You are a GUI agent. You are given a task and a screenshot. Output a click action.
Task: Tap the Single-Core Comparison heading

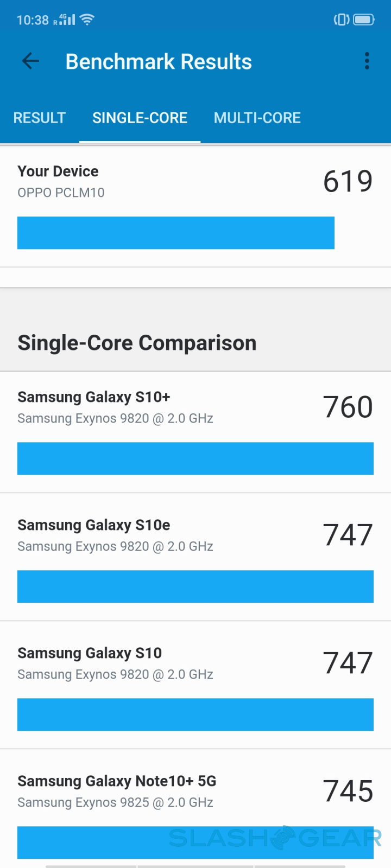pos(137,343)
